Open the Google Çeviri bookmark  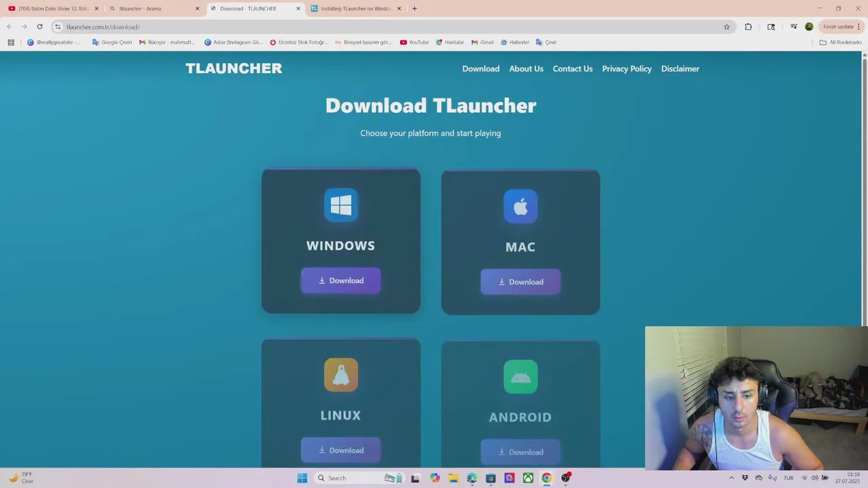(x=112, y=42)
